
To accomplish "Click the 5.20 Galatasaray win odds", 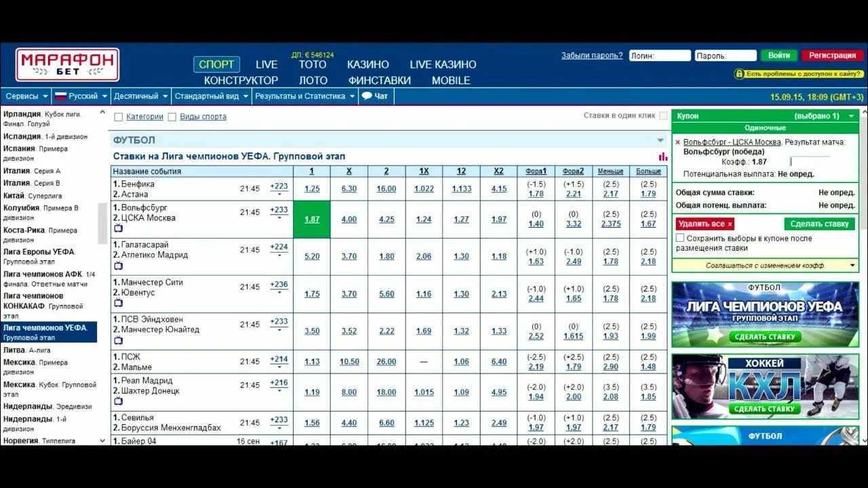I will [312, 257].
